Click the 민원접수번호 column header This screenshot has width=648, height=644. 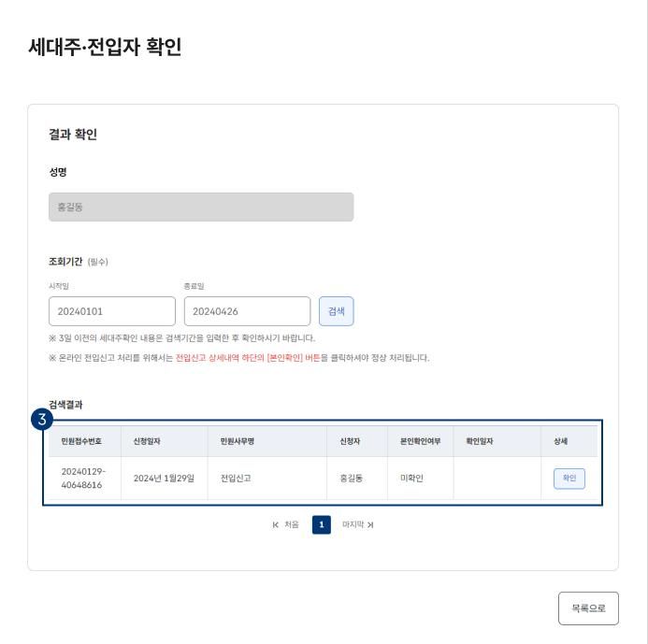coord(81,441)
